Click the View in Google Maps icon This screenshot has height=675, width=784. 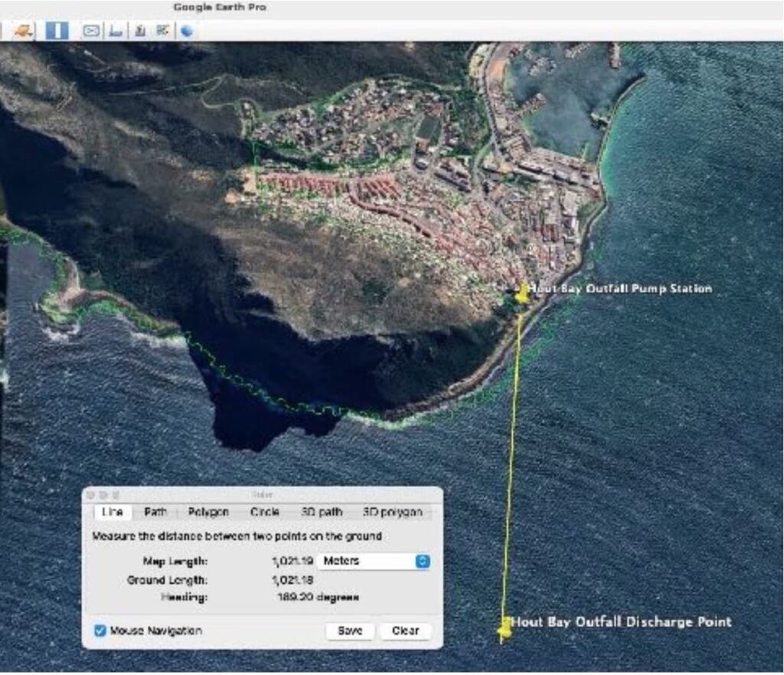coord(162,31)
